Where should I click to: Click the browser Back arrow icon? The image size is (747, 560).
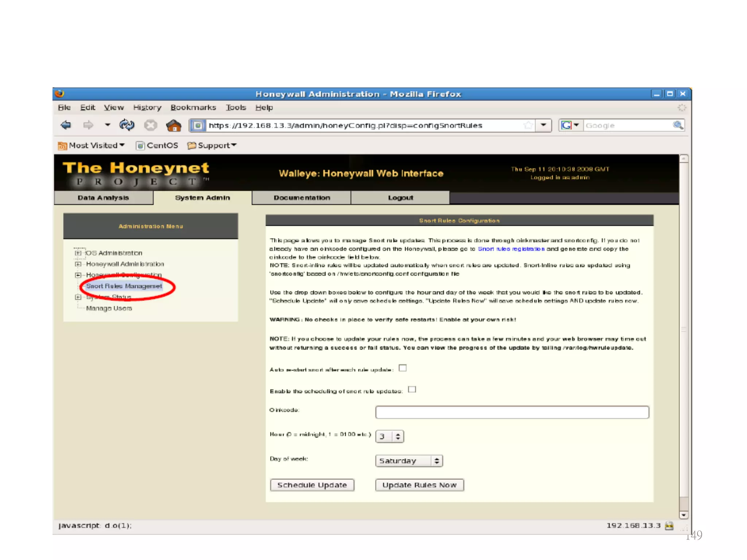[66, 125]
